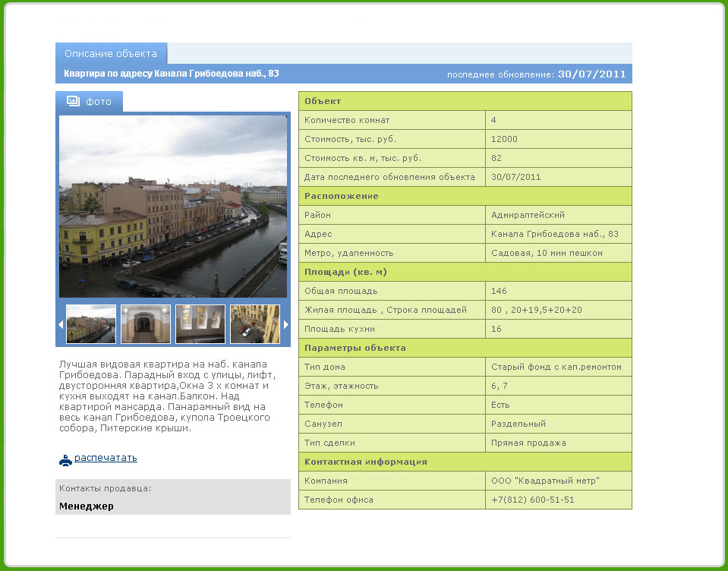Viewport: 728px width, 571px height.
Task: Click the Тип сделки label
Action: 329,443
